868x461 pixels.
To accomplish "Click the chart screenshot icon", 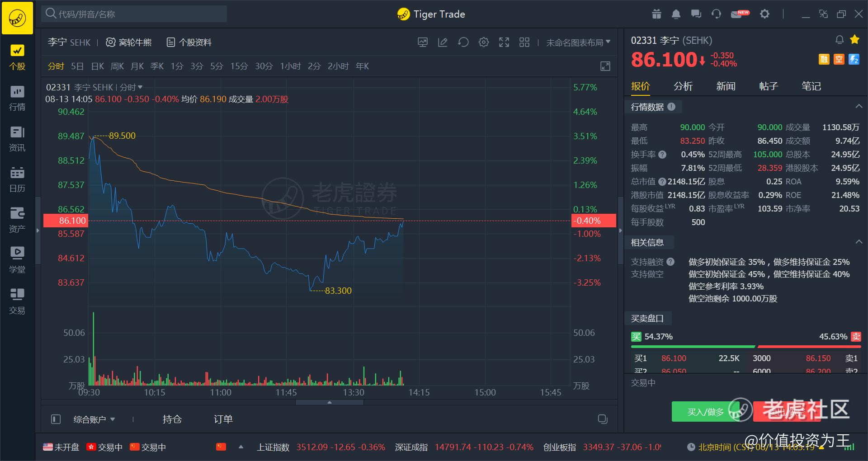I will click(x=423, y=42).
